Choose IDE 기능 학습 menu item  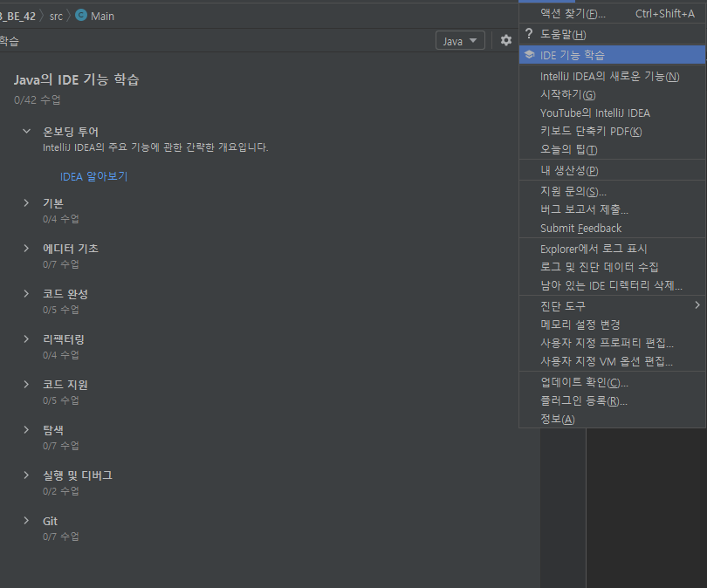click(613, 55)
